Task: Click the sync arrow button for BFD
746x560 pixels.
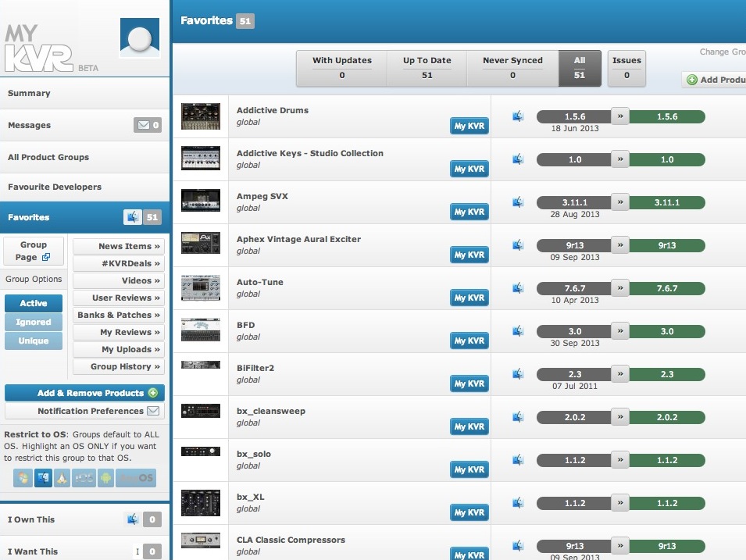Action: click(x=620, y=331)
